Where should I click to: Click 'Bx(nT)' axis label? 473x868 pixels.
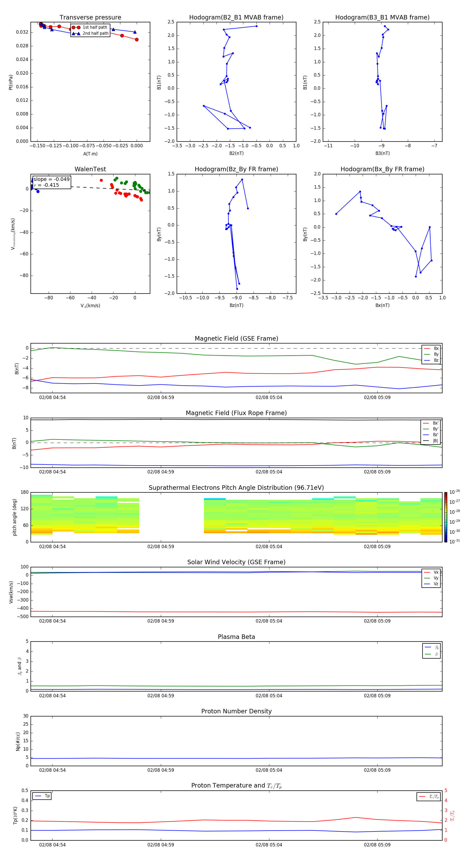click(382, 305)
